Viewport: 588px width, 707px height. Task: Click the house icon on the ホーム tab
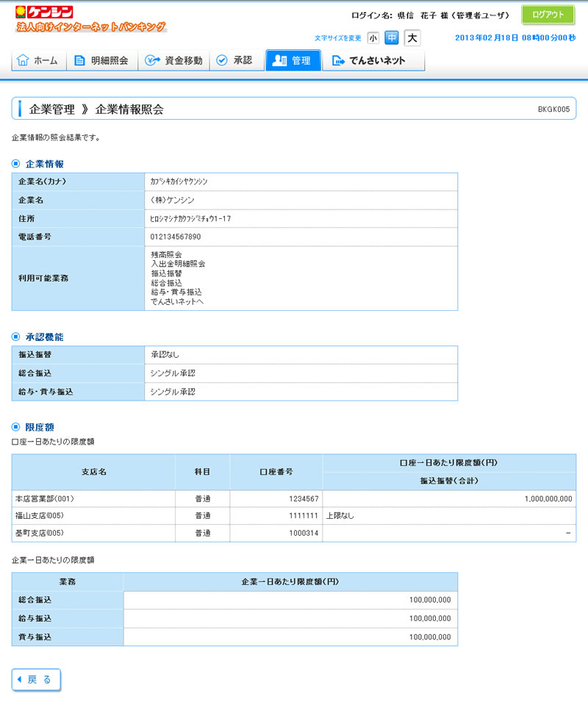click(x=23, y=60)
